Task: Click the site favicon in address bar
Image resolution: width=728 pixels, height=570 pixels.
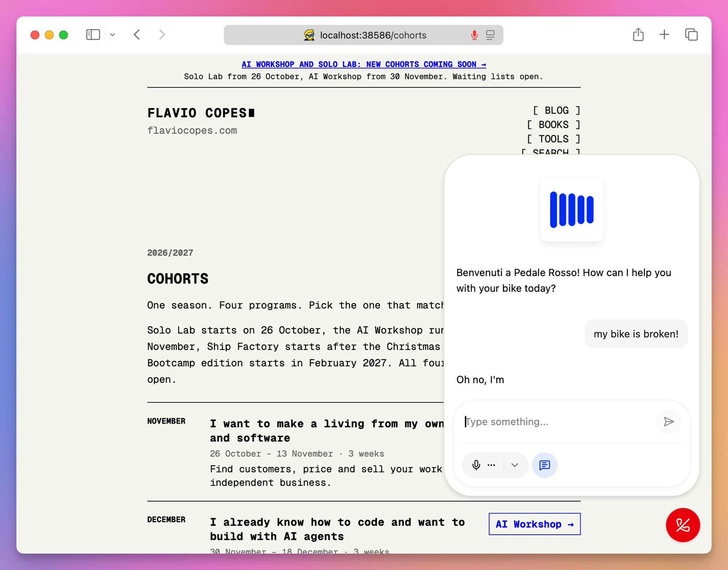Action: click(309, 35)
